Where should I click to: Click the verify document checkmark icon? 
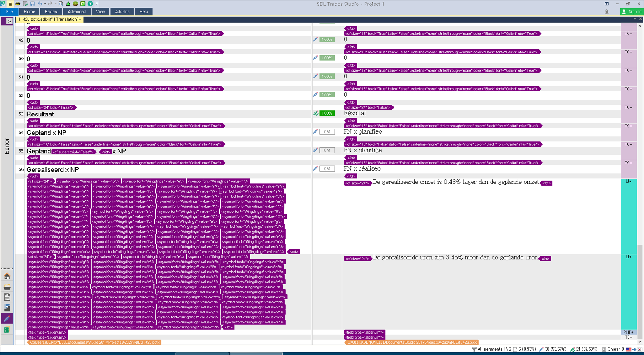pos(25,4)
